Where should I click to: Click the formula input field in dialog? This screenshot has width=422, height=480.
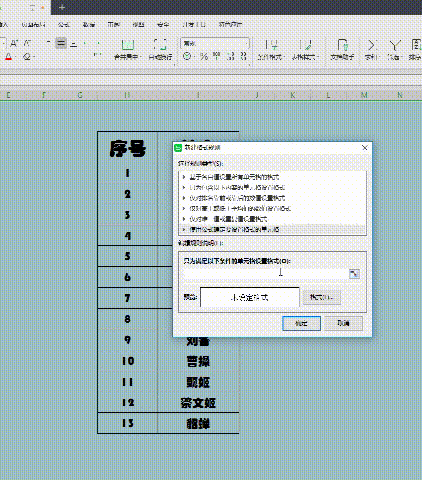click(265, 274)
